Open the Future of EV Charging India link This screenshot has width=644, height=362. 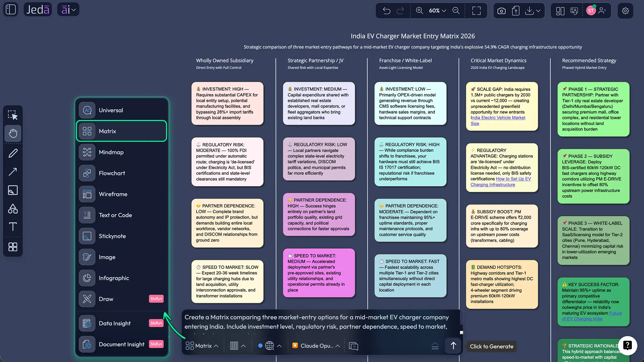(x=592, y=316)
